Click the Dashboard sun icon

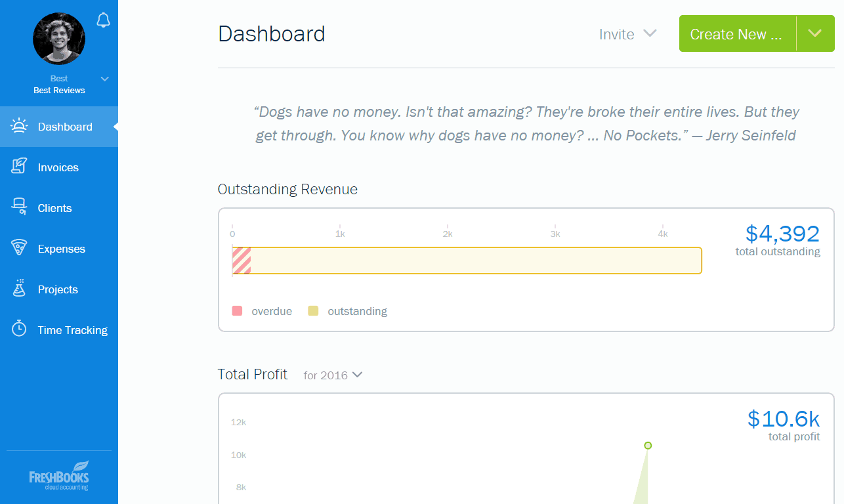pyautogui.click(x=20, y=126)
